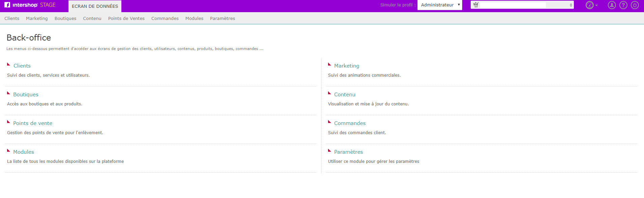
Task: Click the red arrow beside Contenu heading
Action: pyautogui.click(x=329, y=93)
